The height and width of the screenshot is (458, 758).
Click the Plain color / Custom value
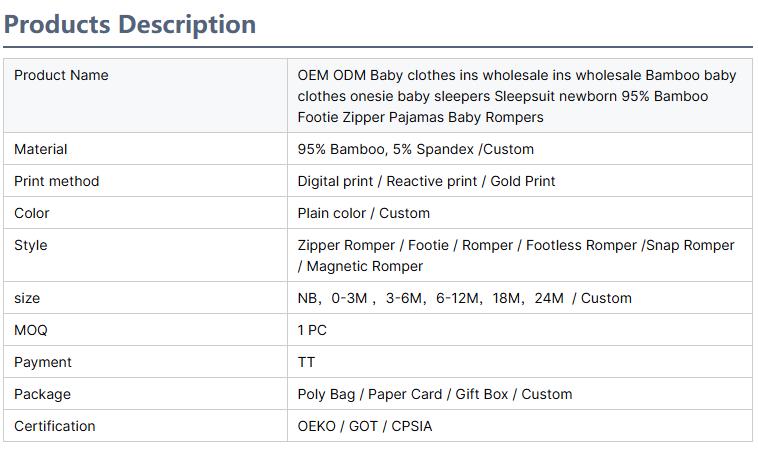[x=363, y=213]
